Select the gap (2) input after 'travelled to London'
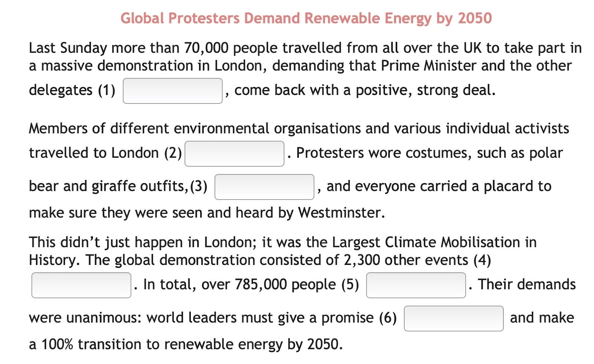Screen dimensions: 594x364 tap(235, 154)
